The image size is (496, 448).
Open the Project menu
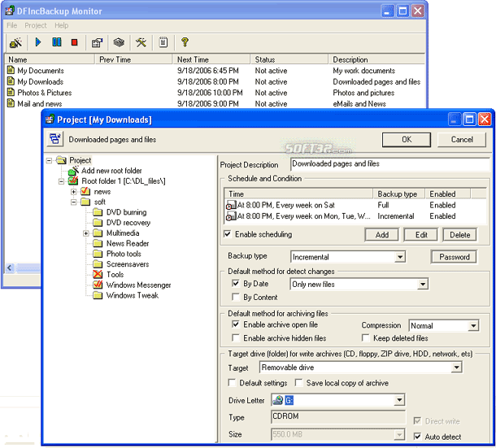coord(36,25)
